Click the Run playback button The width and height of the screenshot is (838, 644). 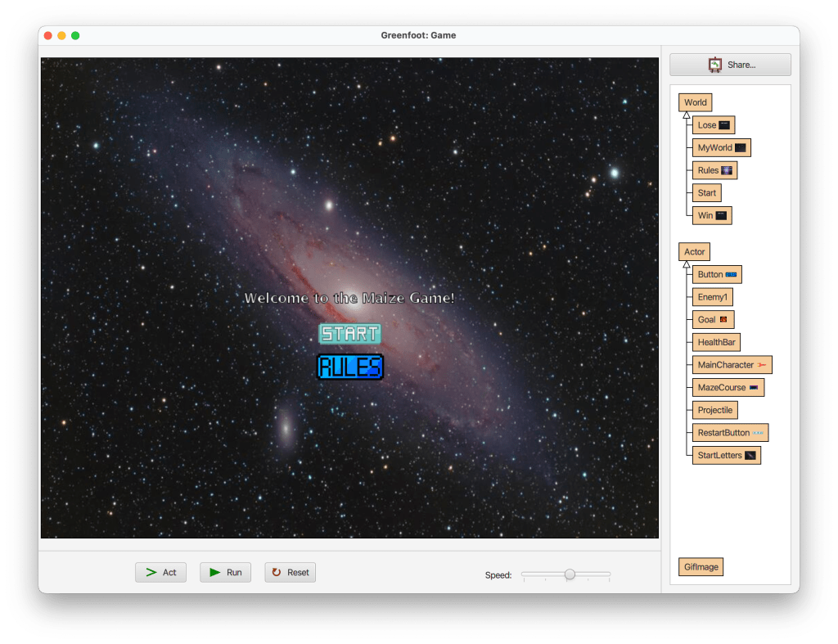point(225,572)
